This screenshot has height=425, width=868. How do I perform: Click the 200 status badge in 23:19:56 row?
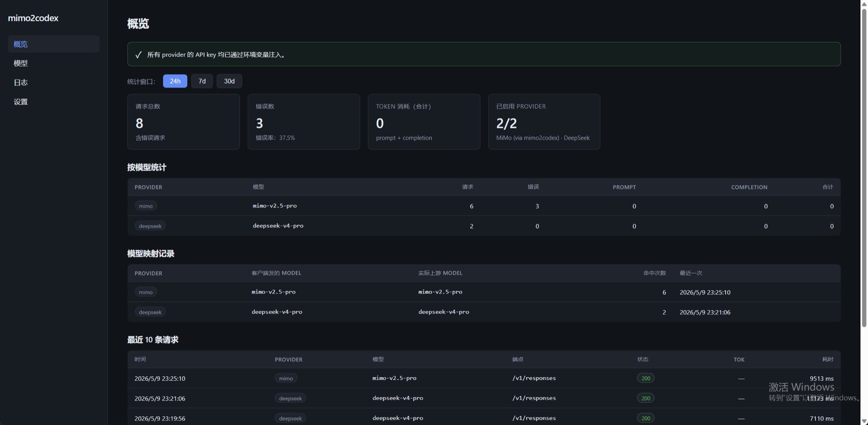(646, 418)
